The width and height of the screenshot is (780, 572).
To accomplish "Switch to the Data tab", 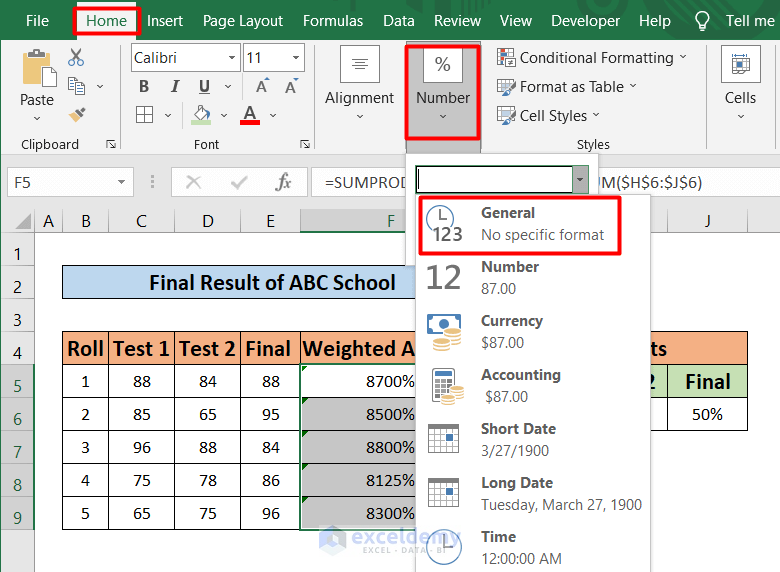I will (399, 21).
